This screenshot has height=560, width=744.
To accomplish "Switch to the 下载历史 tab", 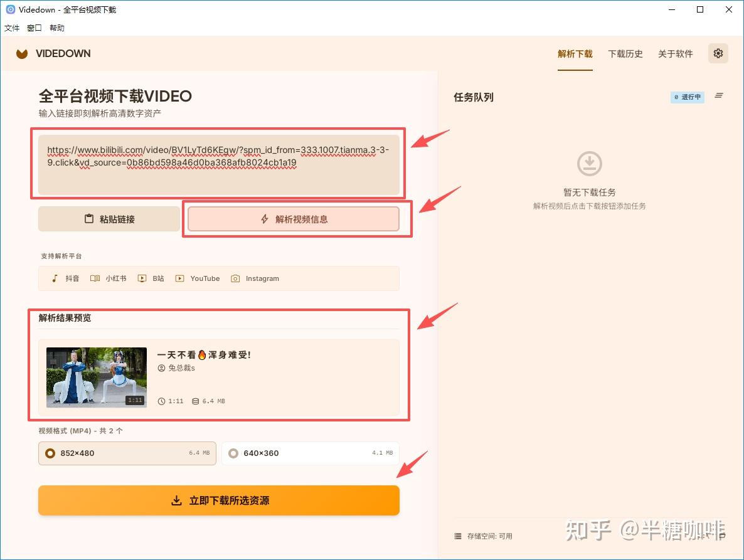I will click(x=625, y=54).
